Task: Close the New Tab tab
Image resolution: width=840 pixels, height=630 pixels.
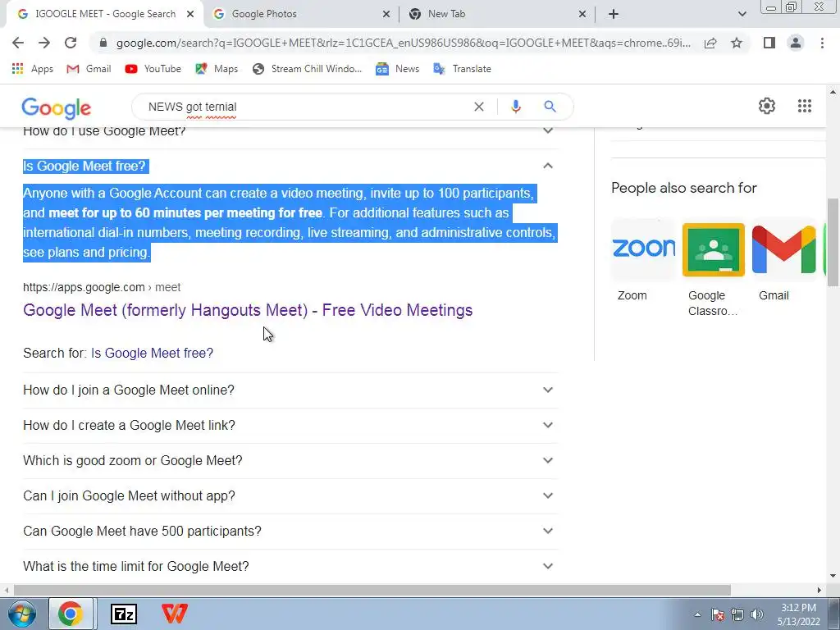Action: point(582,14)
